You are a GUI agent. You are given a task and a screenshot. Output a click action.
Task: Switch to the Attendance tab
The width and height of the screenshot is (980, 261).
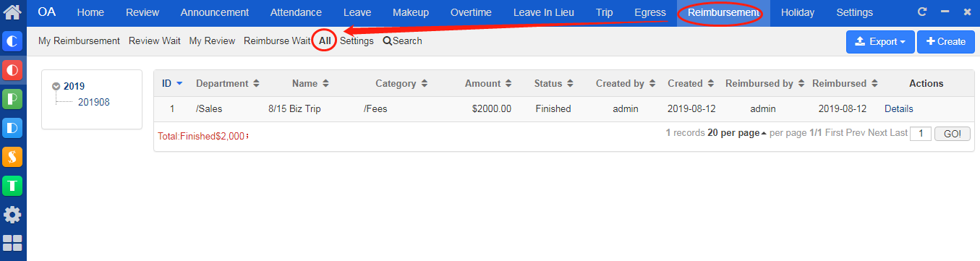point(296,12)
